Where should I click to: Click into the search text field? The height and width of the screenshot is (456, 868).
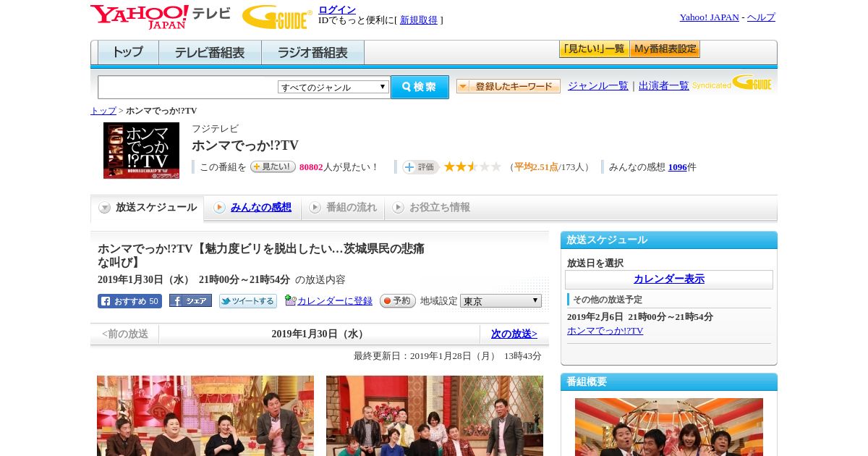point(187,88)
